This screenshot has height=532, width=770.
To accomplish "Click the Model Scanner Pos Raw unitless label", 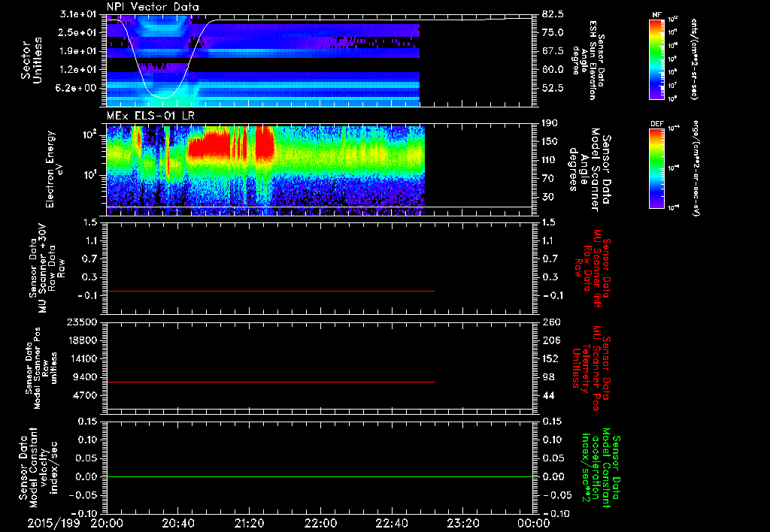I will [x=41, y=368].
